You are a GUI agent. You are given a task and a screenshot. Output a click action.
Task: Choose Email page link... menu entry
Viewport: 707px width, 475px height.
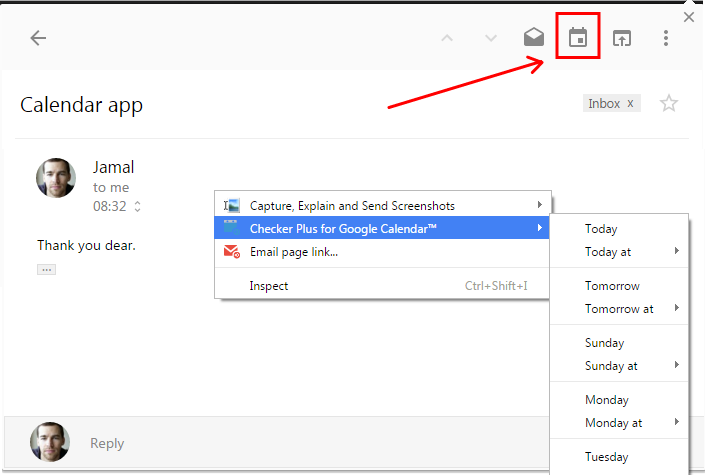[382, 251]
